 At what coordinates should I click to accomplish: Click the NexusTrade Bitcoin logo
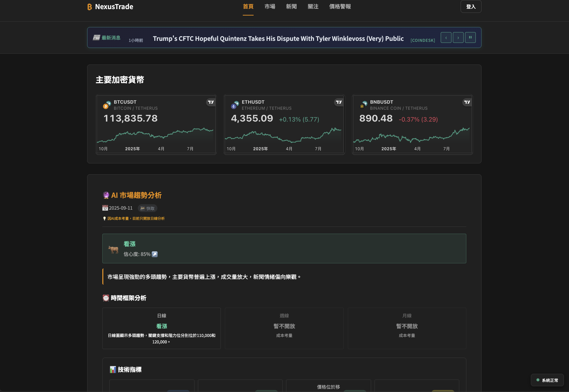click(89, 6)
